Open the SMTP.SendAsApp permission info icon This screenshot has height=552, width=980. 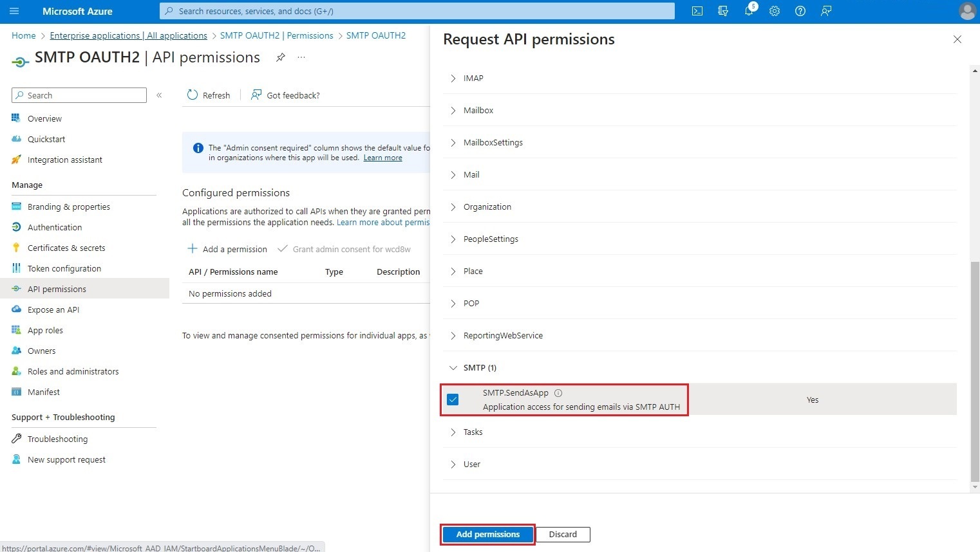[x=558, y=392]
